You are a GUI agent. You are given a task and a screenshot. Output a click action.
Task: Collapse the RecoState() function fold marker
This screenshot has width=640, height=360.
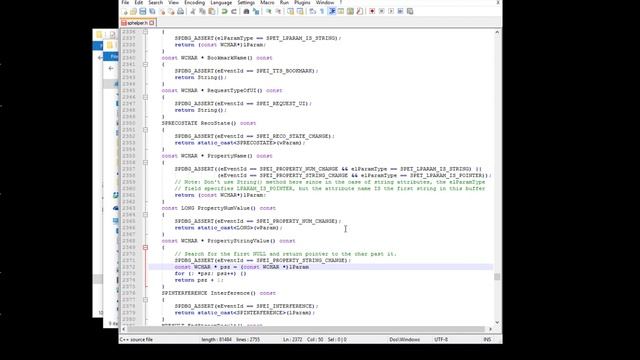pos(145,130)
